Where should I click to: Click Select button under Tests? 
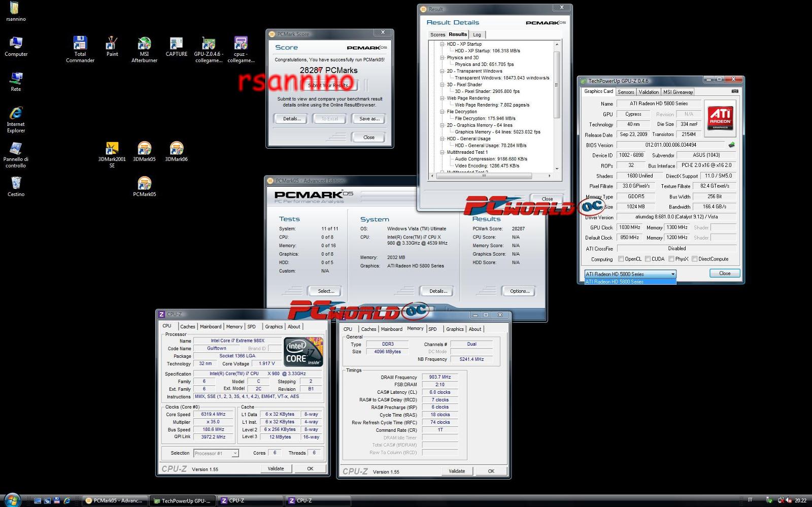[326, 291]
